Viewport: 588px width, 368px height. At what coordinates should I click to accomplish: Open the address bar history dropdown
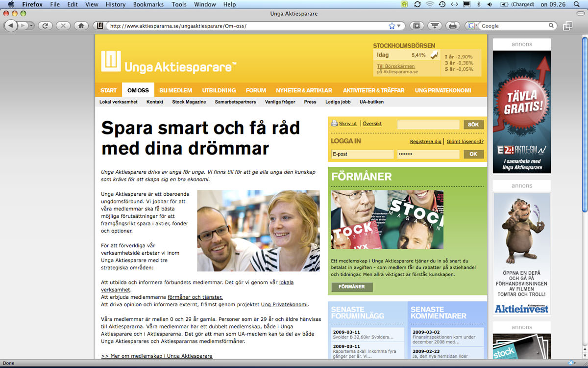click(398, 26)
